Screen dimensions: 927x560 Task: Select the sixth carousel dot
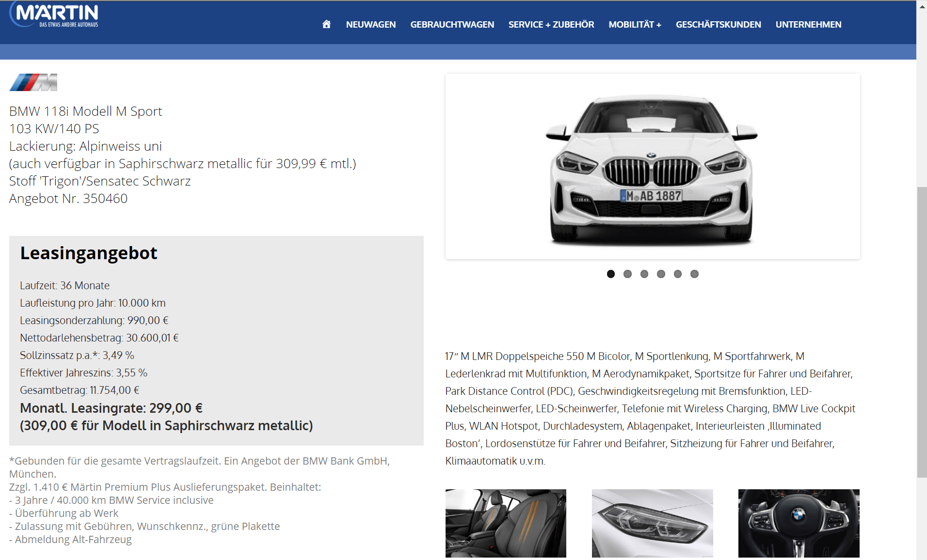click(694, 274)
